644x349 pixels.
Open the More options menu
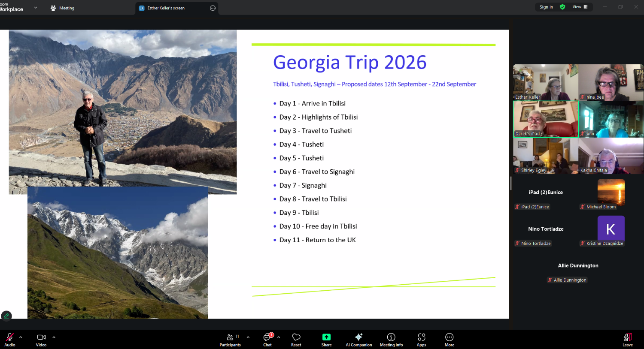[449, 340]
